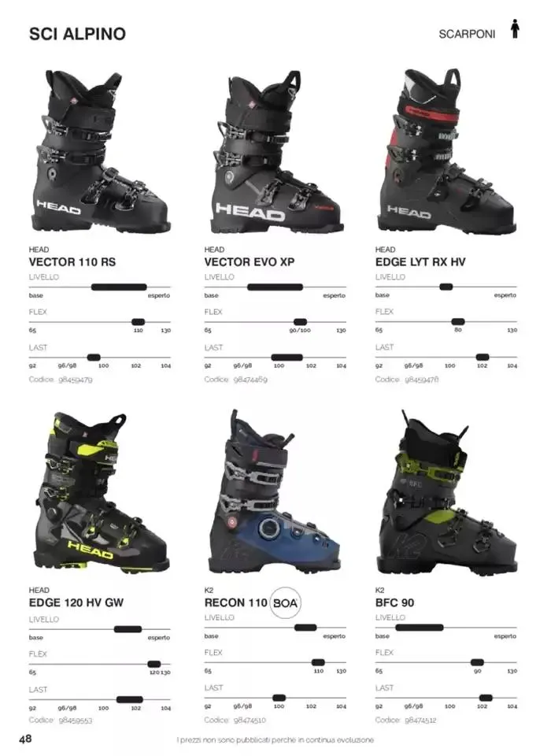The width and height of the screenshot is (551, 756).
Task: Click the BOA circle badge
Action: pos(285,602)
